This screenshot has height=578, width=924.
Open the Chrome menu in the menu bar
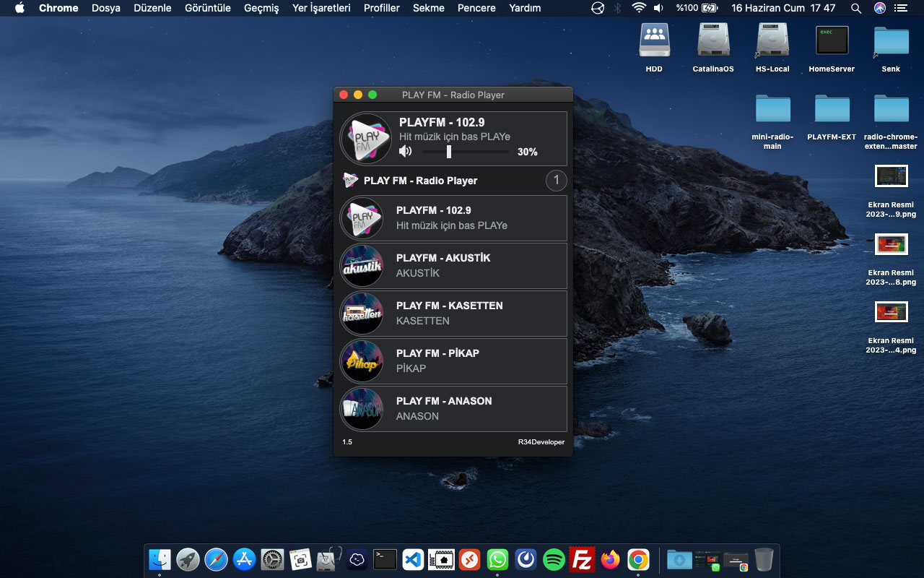58,8
